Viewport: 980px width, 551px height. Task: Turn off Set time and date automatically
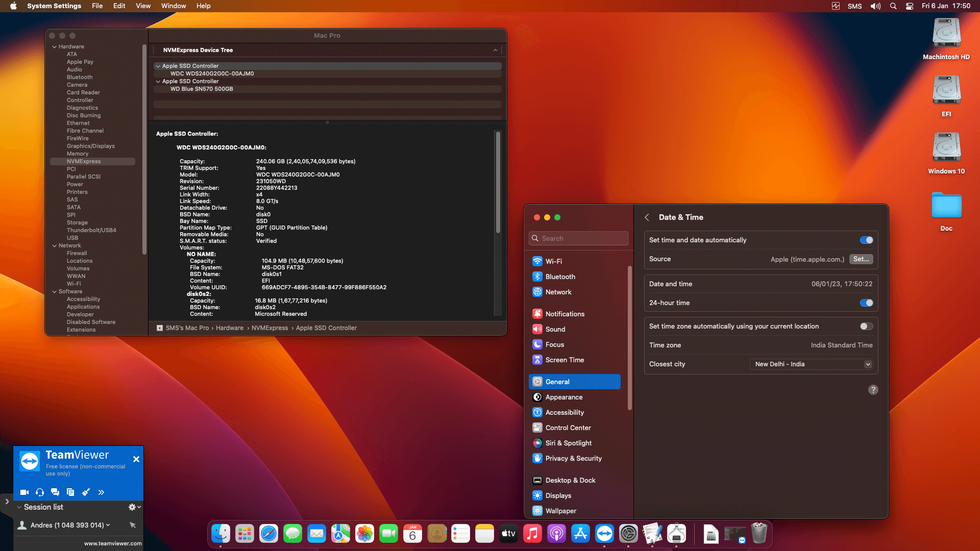(x=866, y=240)
